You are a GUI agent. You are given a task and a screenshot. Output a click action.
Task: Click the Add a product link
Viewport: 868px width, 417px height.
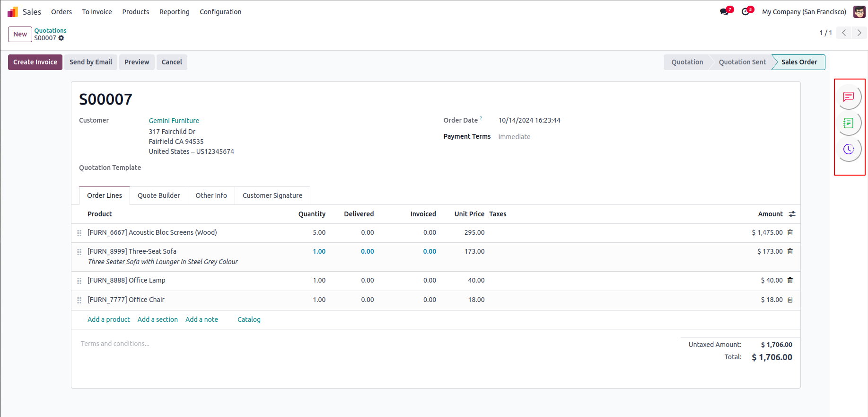click(x=108, y=319)
